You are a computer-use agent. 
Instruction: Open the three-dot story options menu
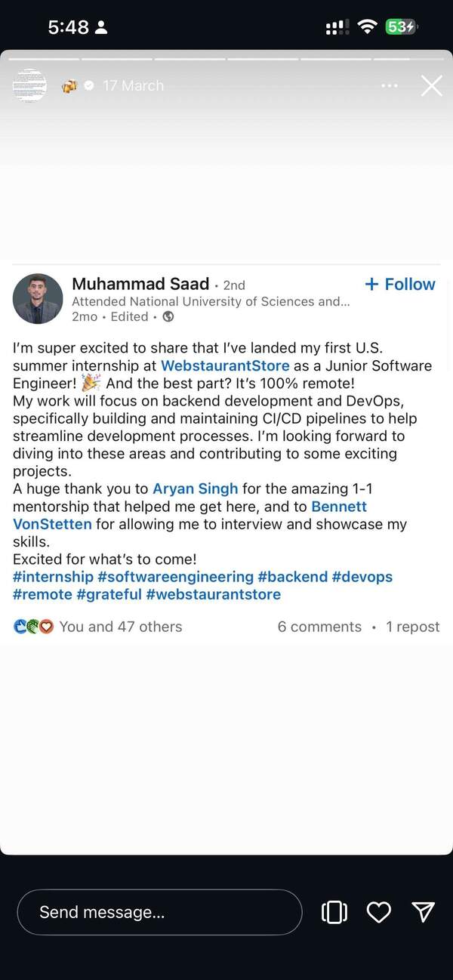390,86
